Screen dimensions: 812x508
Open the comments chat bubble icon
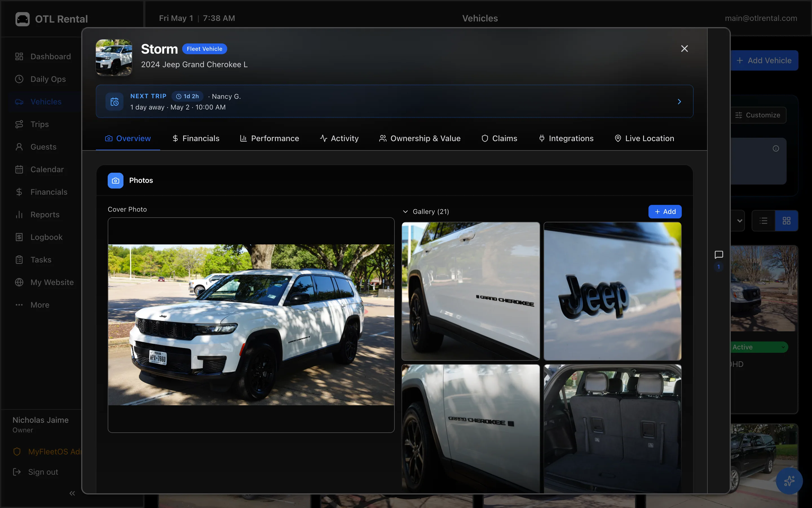pyautogui.click(x=718, y=255)
